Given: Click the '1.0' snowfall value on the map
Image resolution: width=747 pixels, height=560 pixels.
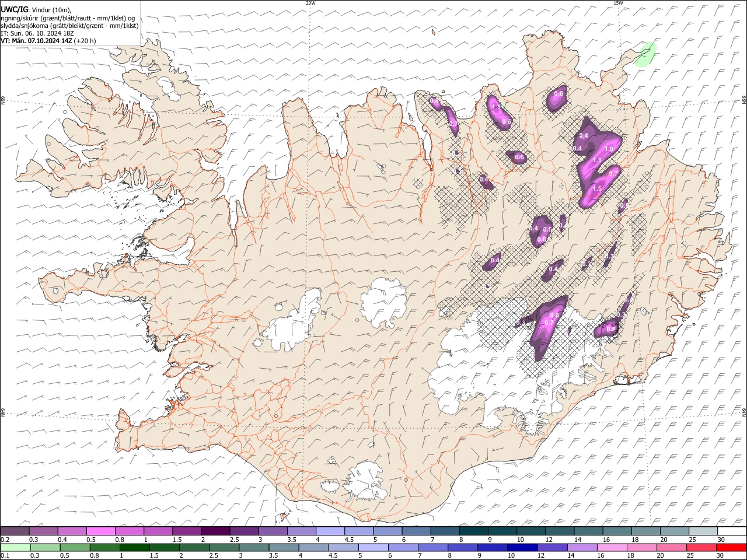Looking at the screenshot, I should click(x=609, y=149).
